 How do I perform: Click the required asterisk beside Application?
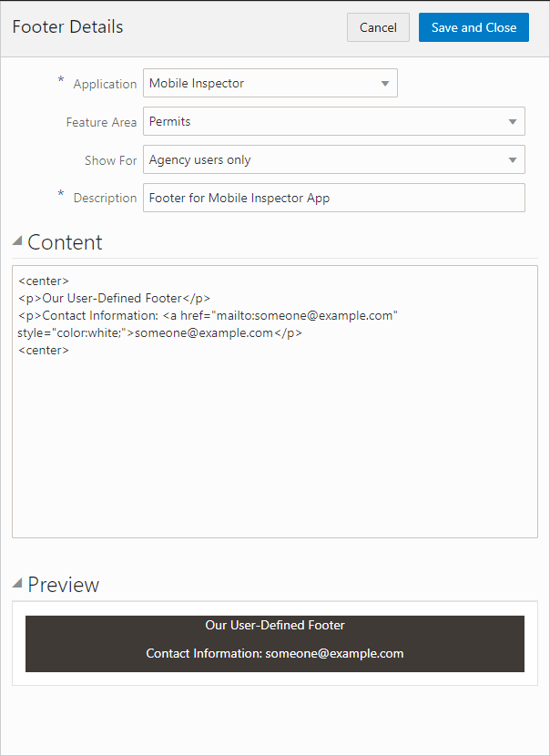[x=60, y=84]
